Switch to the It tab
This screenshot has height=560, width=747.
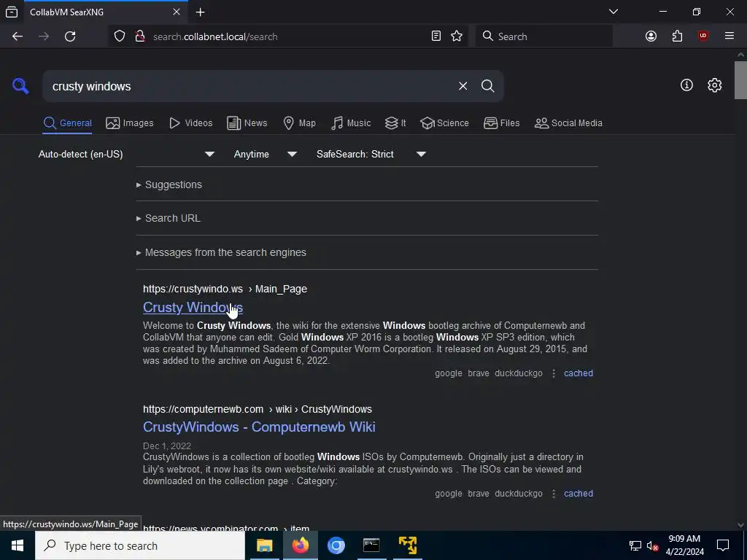[x=395, y=122]
